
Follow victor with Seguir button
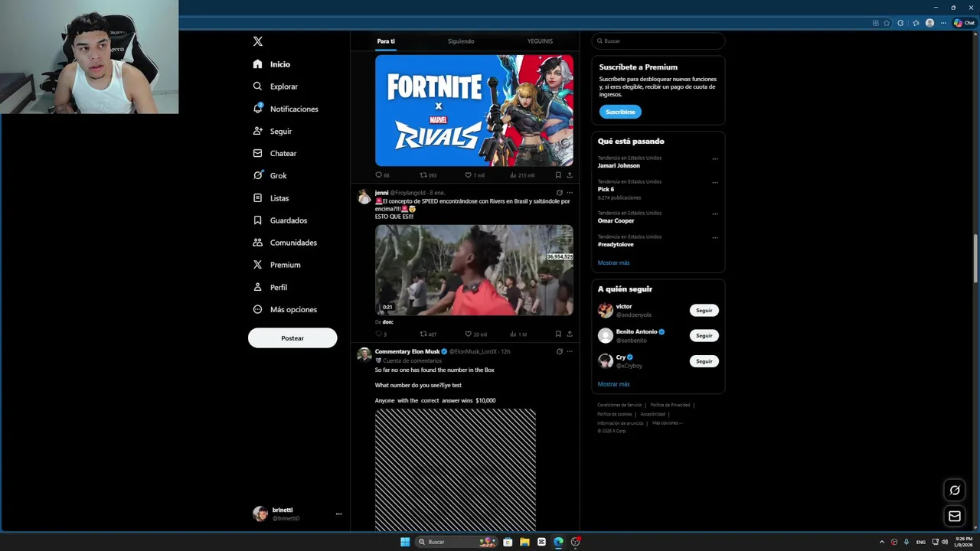tap(704, 310)
